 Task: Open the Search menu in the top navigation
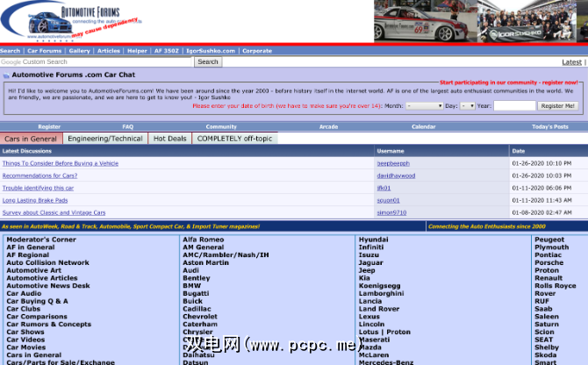point(11,51)
